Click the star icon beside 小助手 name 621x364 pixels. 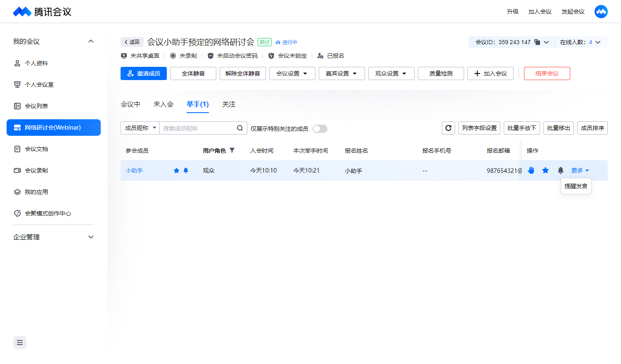click(x=176, y=170)
